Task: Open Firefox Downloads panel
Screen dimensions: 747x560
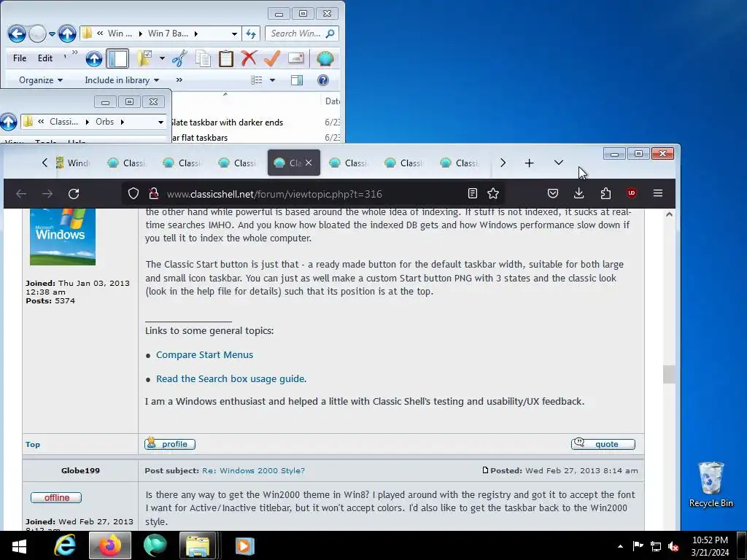Action: coord(578,193)
